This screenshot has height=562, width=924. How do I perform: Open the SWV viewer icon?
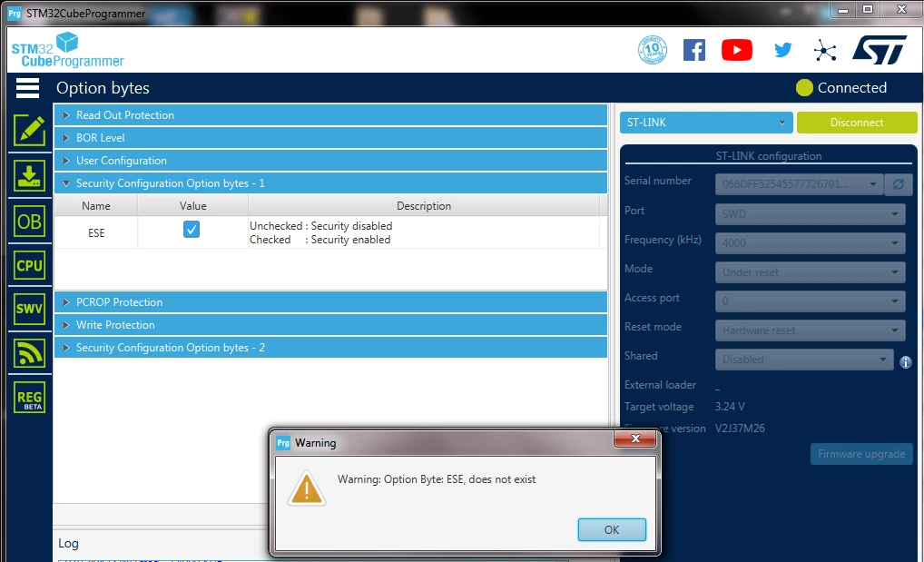coord(29,309)
